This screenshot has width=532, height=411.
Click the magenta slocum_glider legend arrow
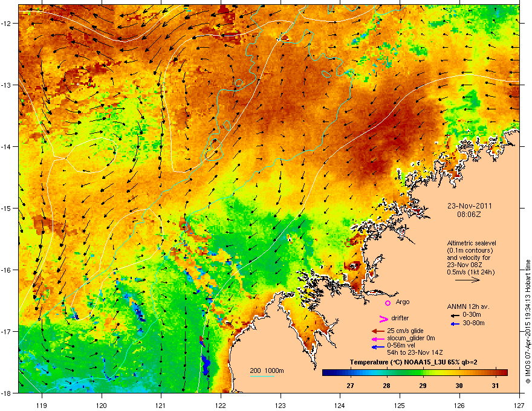tap(378, 338)
